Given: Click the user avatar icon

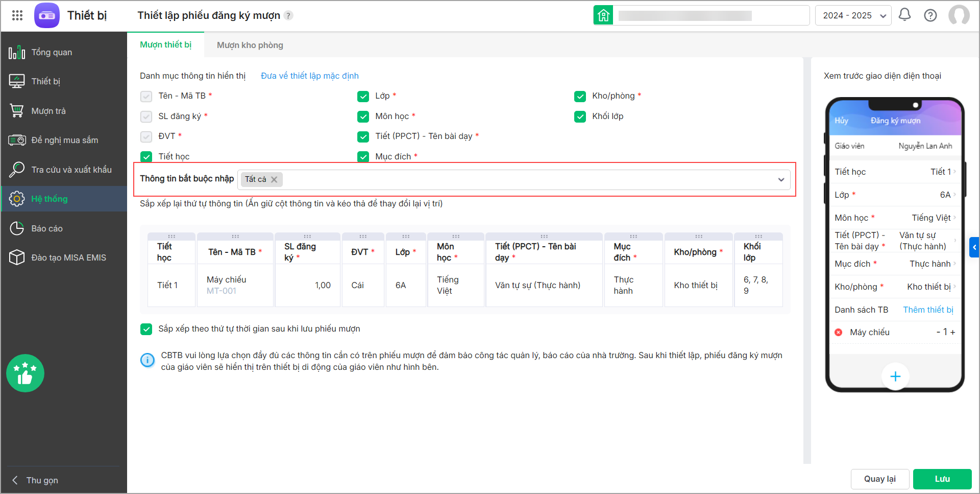Looking at the screenshot, I should pyautogui.click(x=959, y=15).
